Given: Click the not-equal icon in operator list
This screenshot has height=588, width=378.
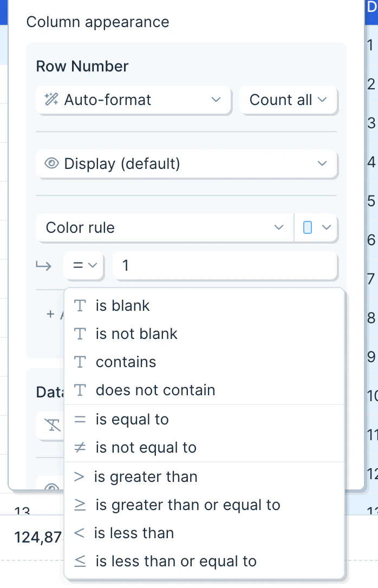Looking at the screenshot, I should click(x=80, y=448).
